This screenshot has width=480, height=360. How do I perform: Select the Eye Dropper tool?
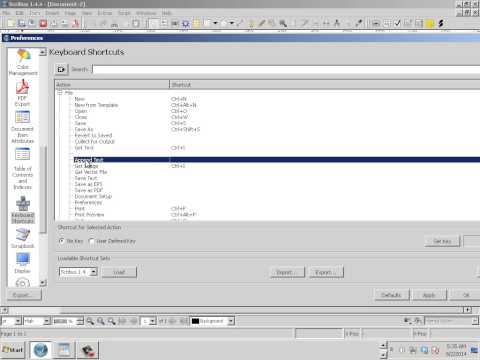click(x=359, y=23)
